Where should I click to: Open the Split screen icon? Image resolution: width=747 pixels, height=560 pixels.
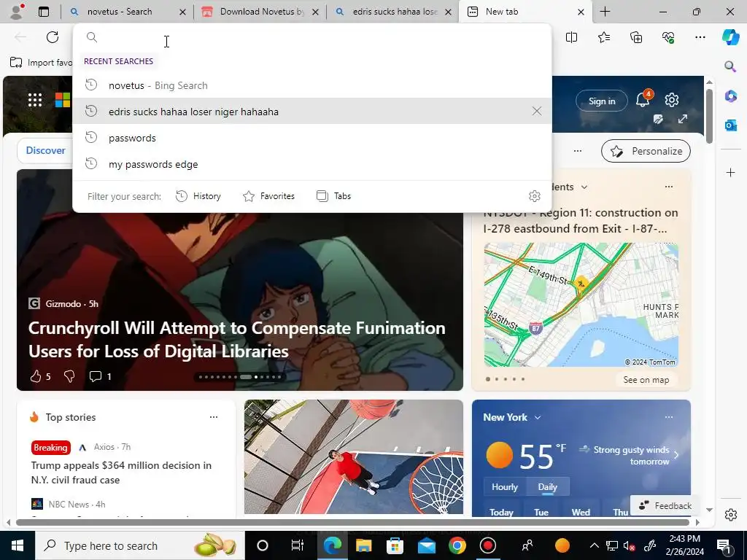(571, 37)
